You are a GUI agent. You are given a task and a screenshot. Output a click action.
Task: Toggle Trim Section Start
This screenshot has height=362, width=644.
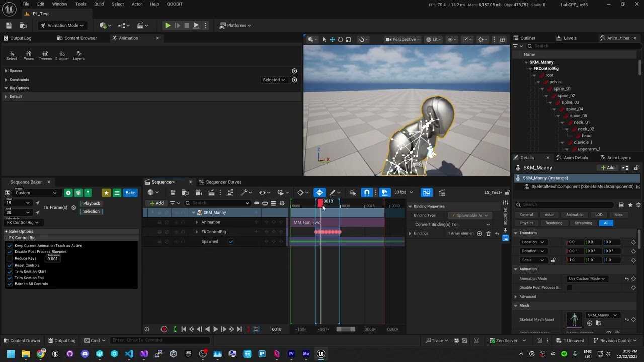pos(10,271)
